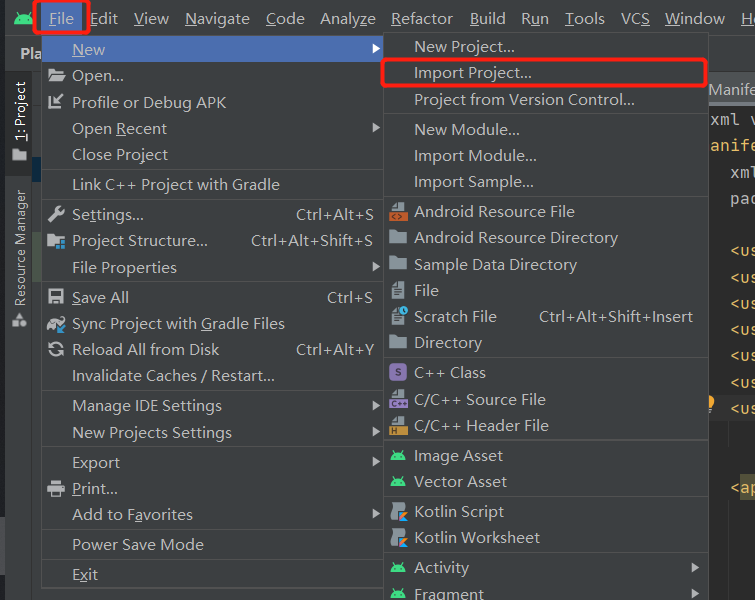Open the View menu
Viewport: 755px width, 600px height.
151,18
